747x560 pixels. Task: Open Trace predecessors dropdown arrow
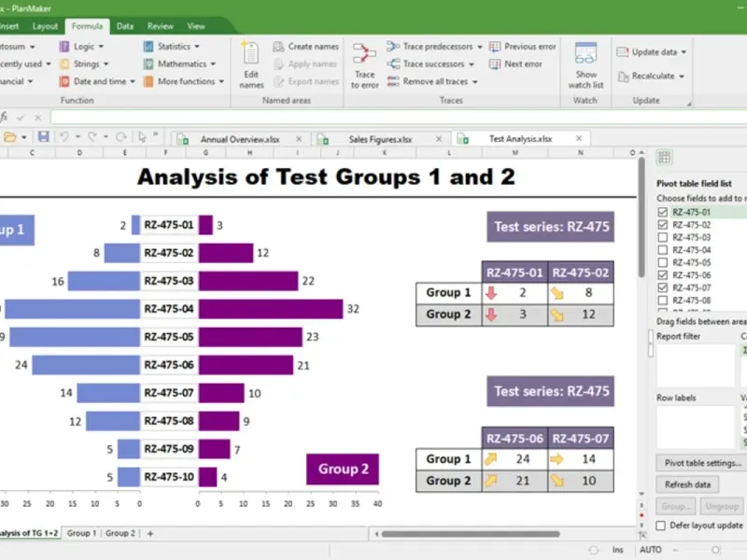coord(479,47)
